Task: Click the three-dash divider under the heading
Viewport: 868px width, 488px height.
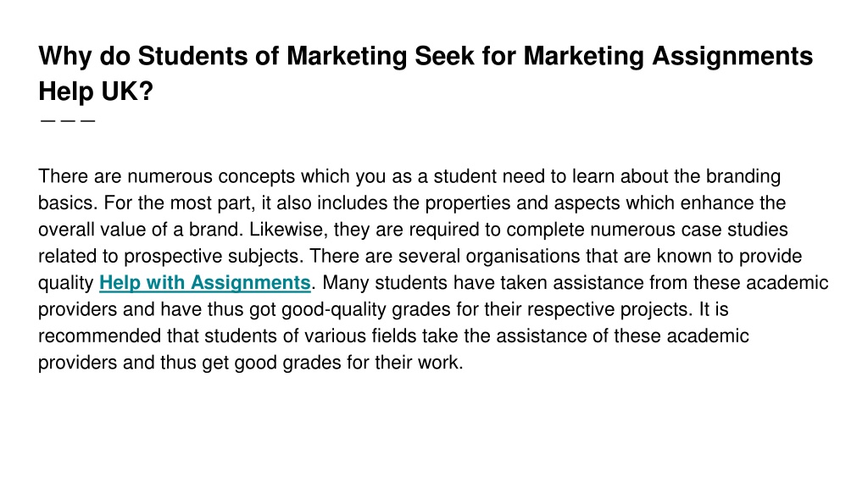Action: [68, 120]
